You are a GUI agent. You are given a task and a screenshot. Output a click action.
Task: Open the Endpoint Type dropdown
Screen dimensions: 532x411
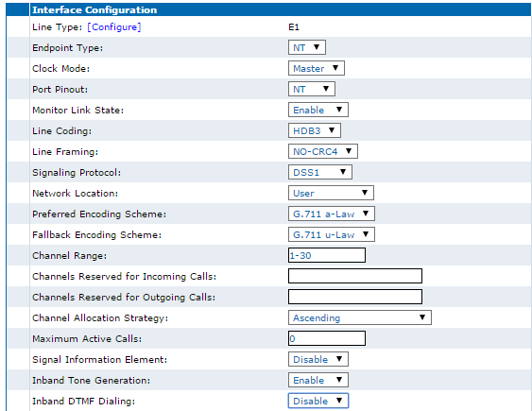tap(307, 47)
